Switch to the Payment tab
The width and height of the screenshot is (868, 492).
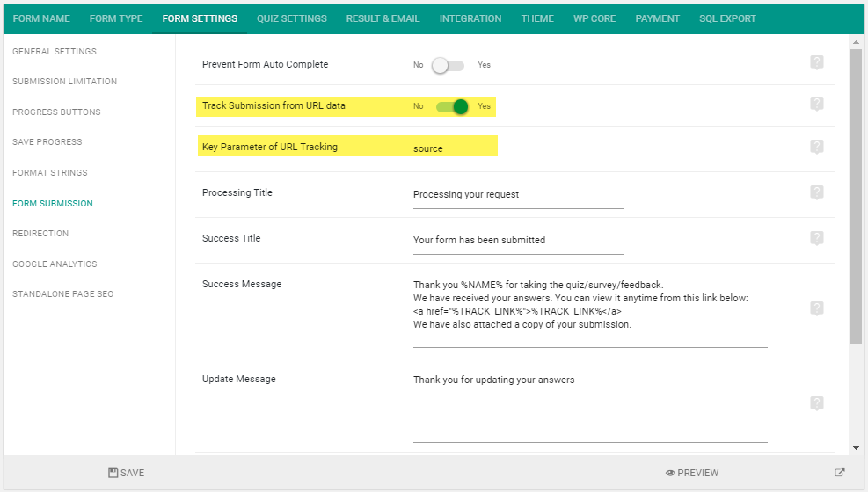coord(657,18)
